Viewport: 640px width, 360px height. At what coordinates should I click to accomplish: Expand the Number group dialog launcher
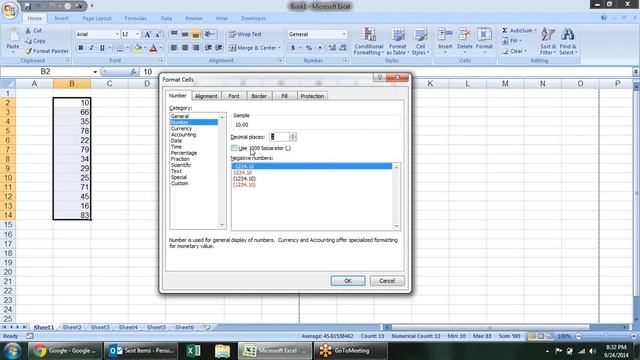coord(345,60)
